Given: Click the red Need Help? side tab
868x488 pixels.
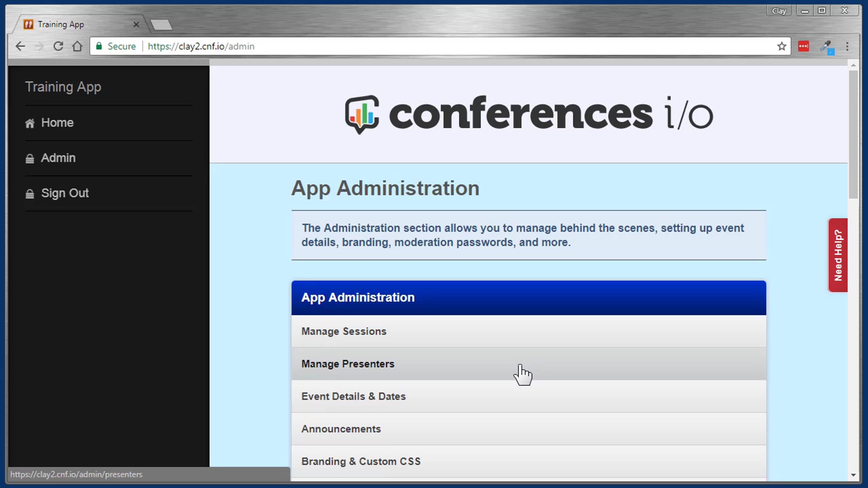Looking at the screenshot, I should click(x=838, y=255).
